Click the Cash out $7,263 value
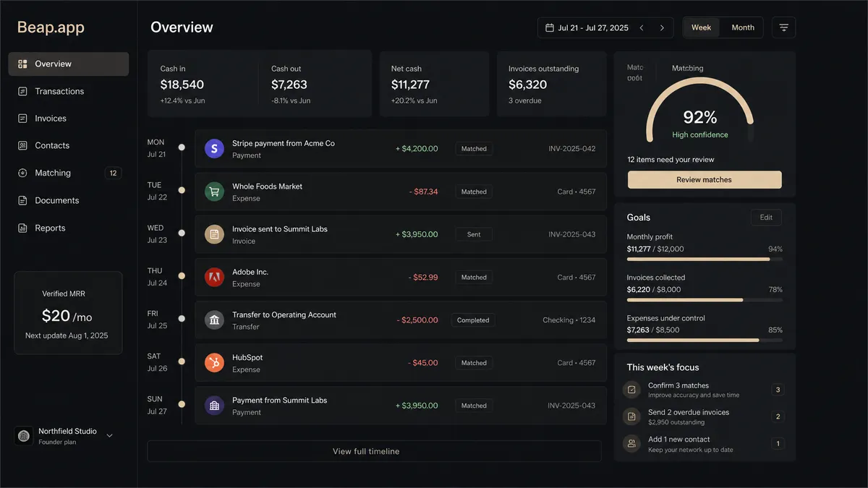Viewport: 868px width, 488px height. click(289, 85)
